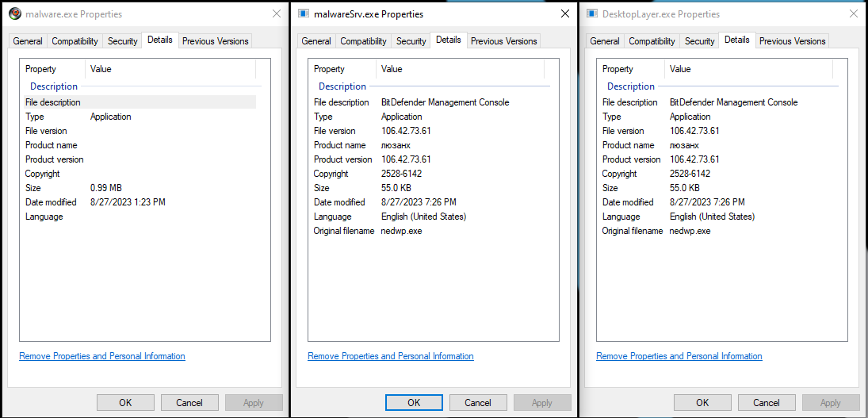
Task: Click the malware.exe title bar icon
Action: tap(14, 14)
